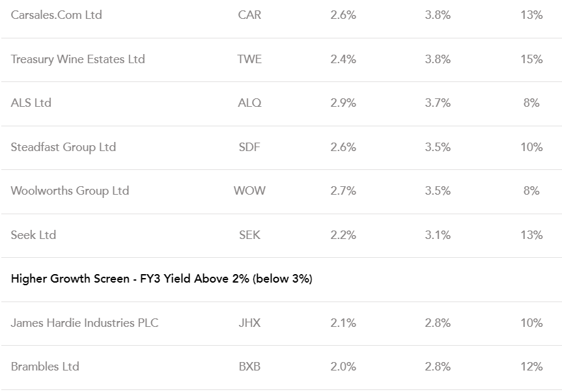This screenshot has height=392, width=562.
Task: Click the ALS Ltd company name
Action: point(31,103)
